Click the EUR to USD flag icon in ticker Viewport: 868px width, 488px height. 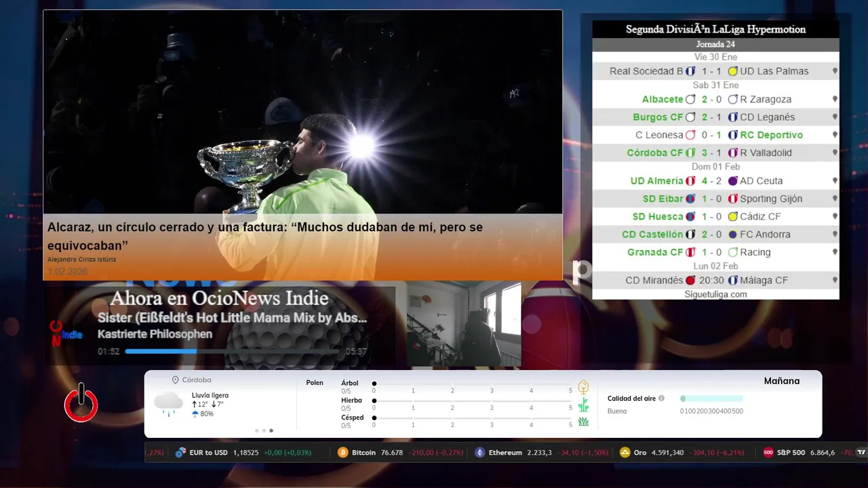point(180,453)
